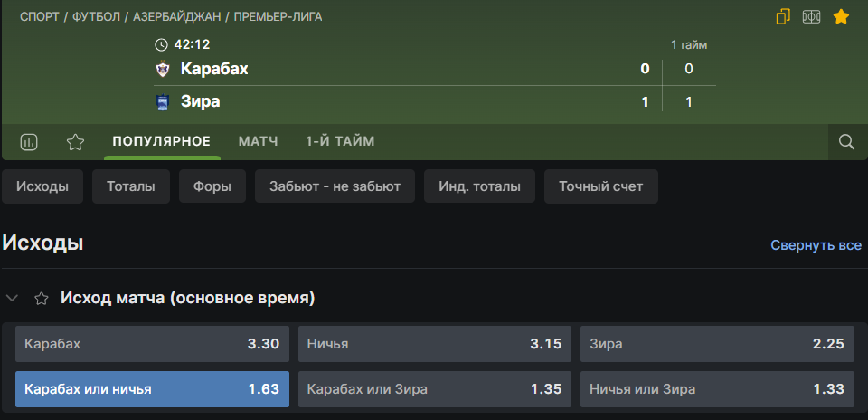This screenshot has height=420, width=868.
Task: Open the football pitch view icon
Action: [x=812, y=16]
